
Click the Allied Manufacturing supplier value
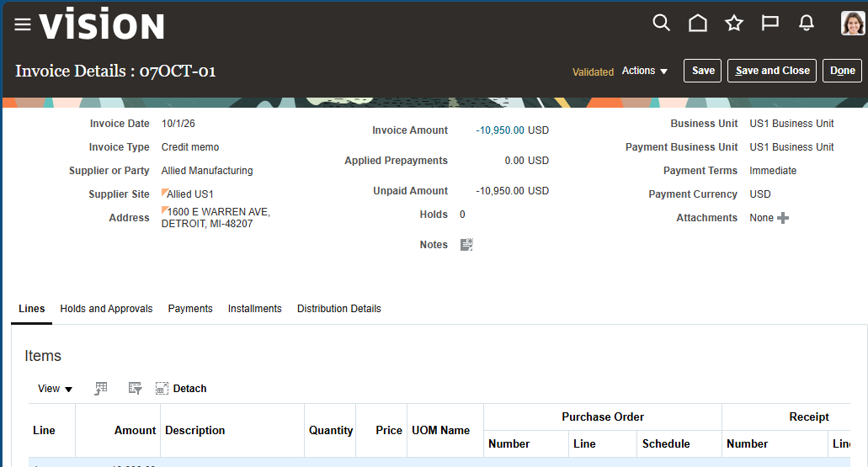point(207,171)
